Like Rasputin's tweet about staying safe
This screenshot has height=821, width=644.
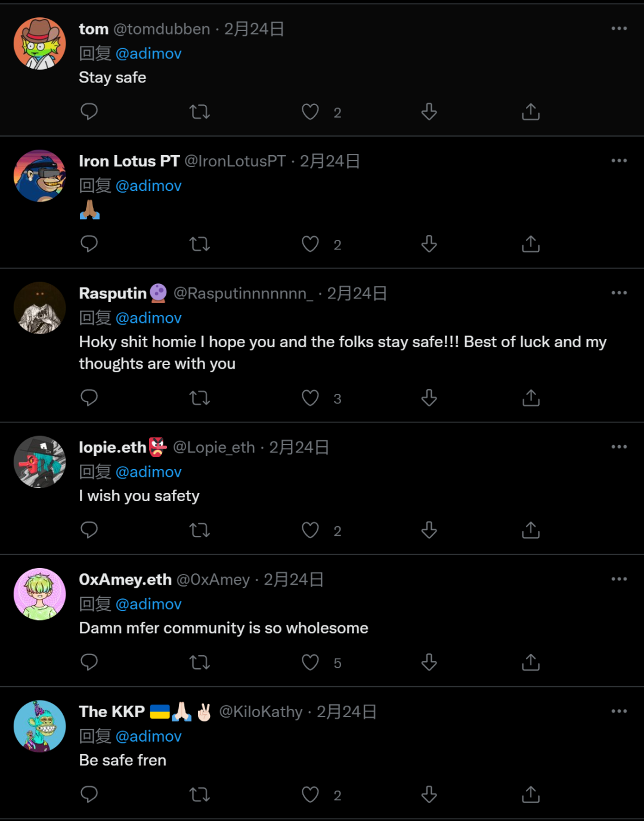tap(310, 398)
